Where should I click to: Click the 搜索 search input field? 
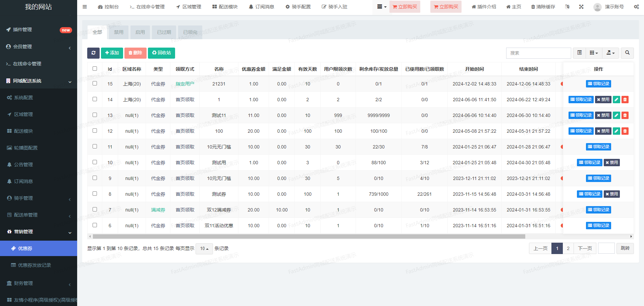coord(538,53)
